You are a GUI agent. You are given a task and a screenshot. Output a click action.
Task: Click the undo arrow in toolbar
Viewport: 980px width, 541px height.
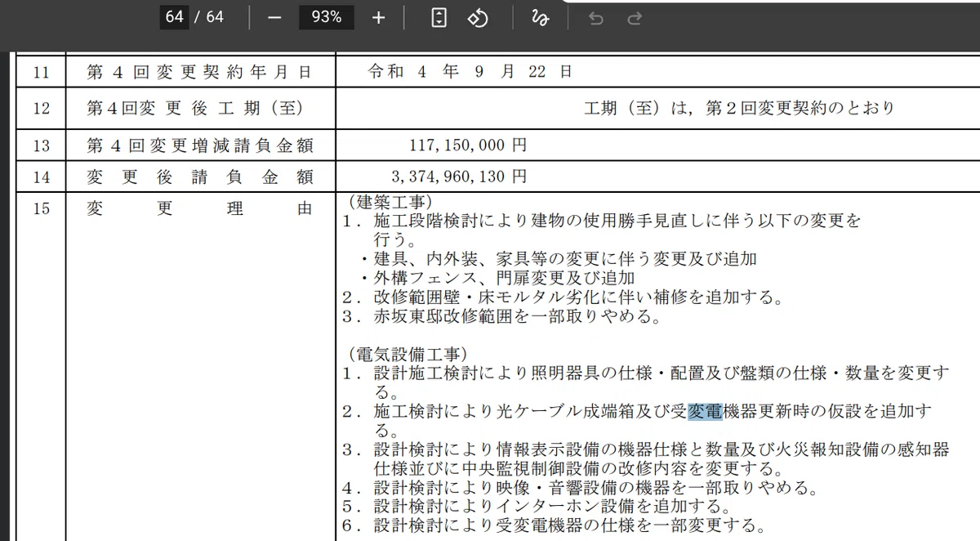pyautogui.click(x=596, y=17)
